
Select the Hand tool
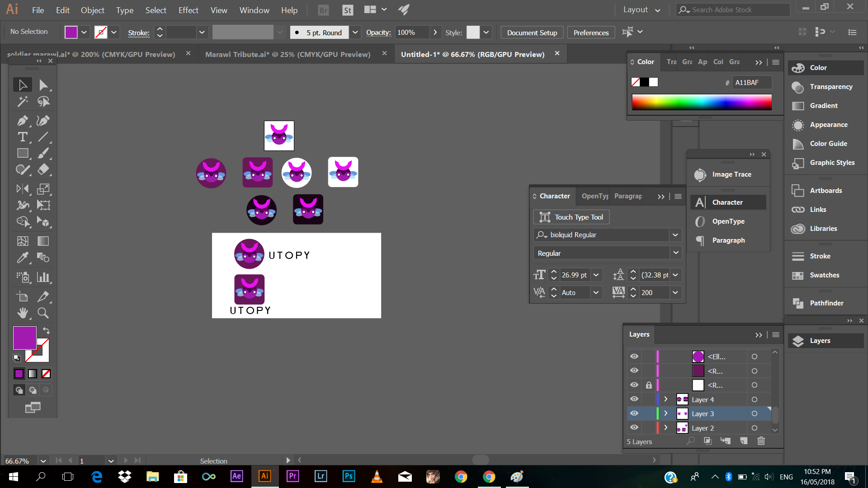pos(23,313)
